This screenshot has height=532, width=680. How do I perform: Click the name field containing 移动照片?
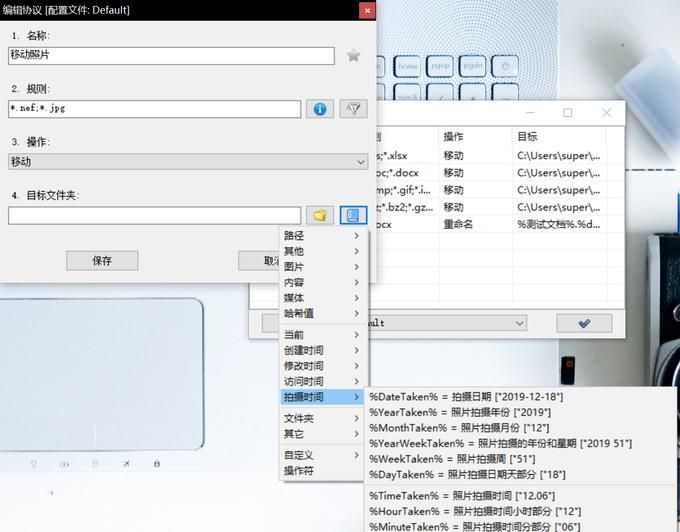click(x=171, y=56)
